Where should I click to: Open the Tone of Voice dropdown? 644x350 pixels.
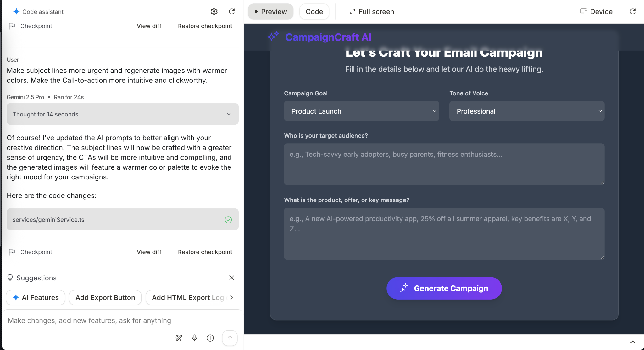point(527,111)
